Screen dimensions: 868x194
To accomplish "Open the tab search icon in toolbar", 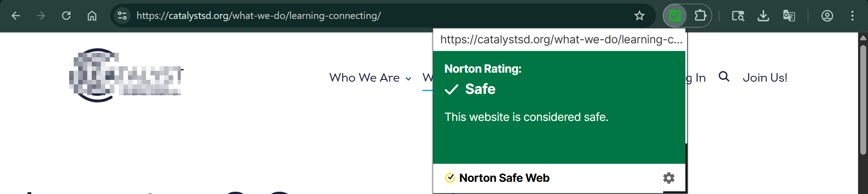I will 738,16.
